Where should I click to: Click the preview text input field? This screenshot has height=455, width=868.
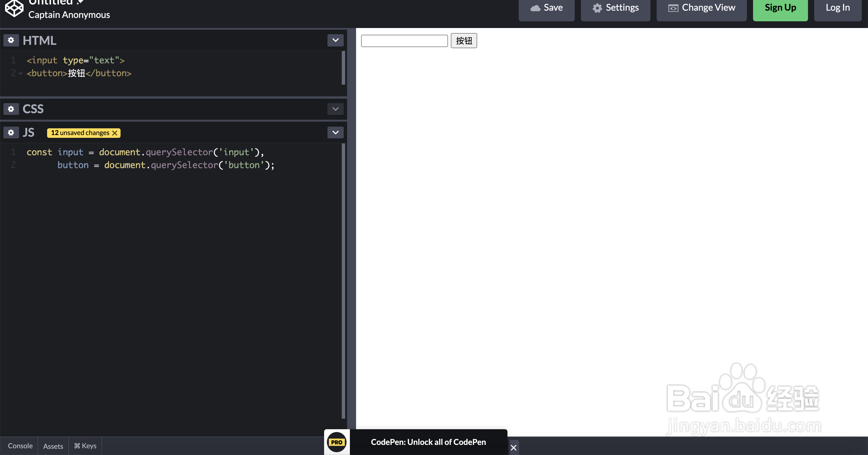click(x=404, y=41)
